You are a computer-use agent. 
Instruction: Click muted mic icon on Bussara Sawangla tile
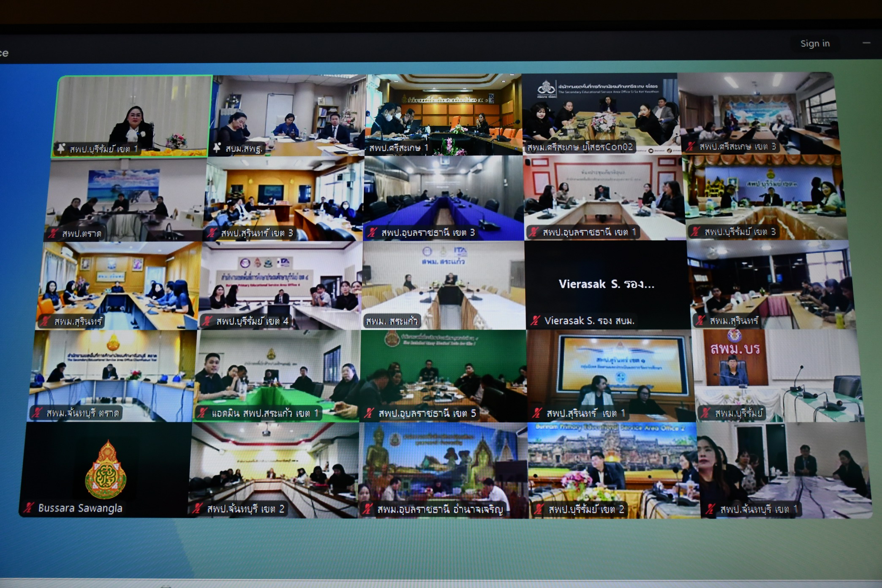tap(29, 507)
